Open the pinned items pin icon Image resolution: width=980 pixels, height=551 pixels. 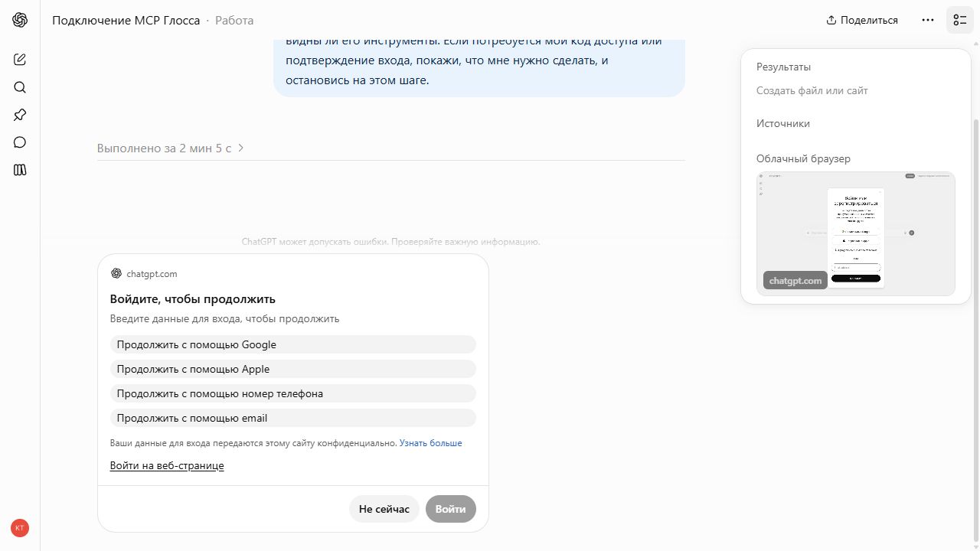[20, 115]
